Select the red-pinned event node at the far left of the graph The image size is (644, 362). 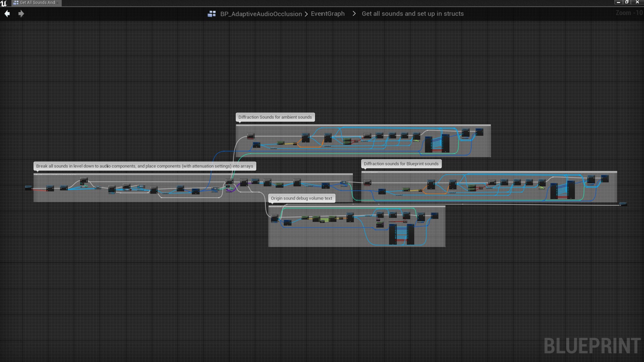[30, 188]
